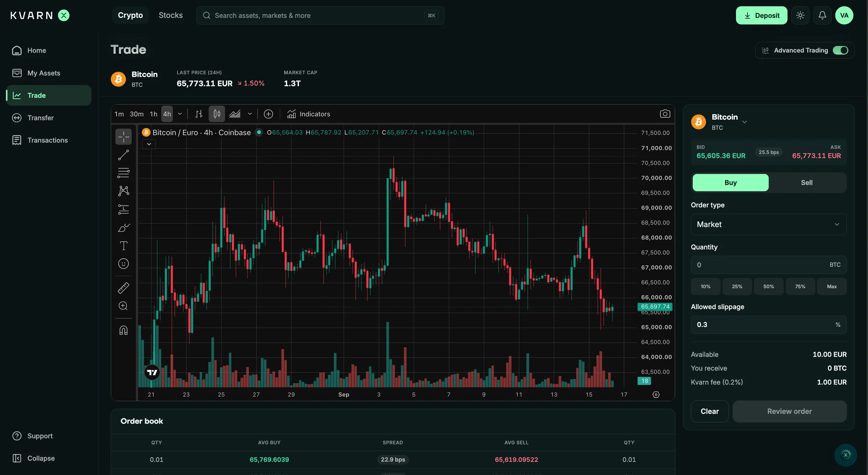This screenshot has width=868, height=475.
Task: Select the Sell side toggle
Action: [x=807, y=182]
